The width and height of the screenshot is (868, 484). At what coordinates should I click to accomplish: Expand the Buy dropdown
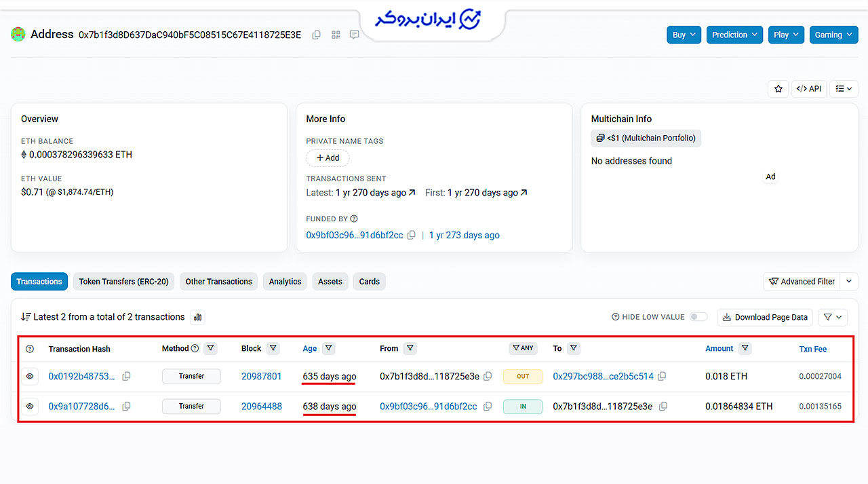[x=684, y=35]
